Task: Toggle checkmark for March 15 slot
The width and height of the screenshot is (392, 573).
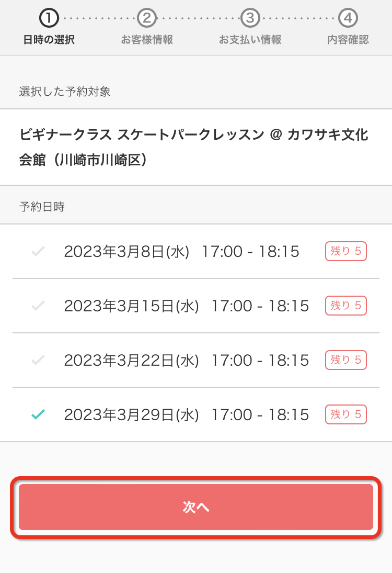Action: (x=38, y=306)
